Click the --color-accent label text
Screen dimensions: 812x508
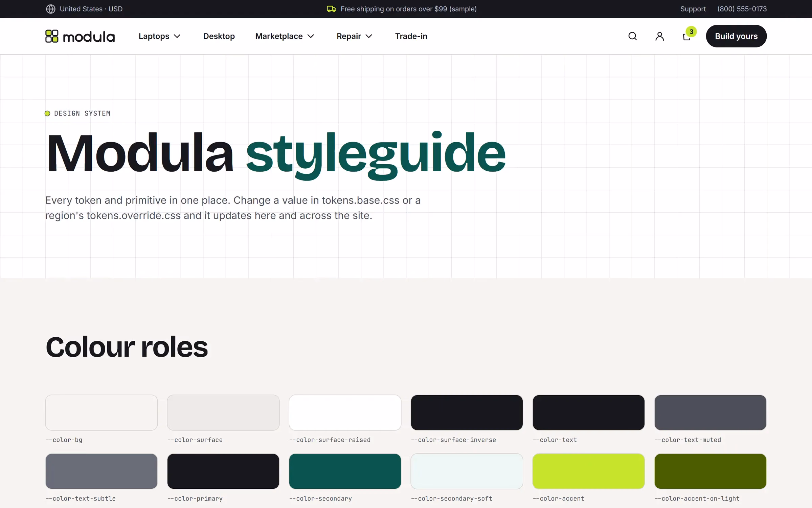(x=558, y=499)
